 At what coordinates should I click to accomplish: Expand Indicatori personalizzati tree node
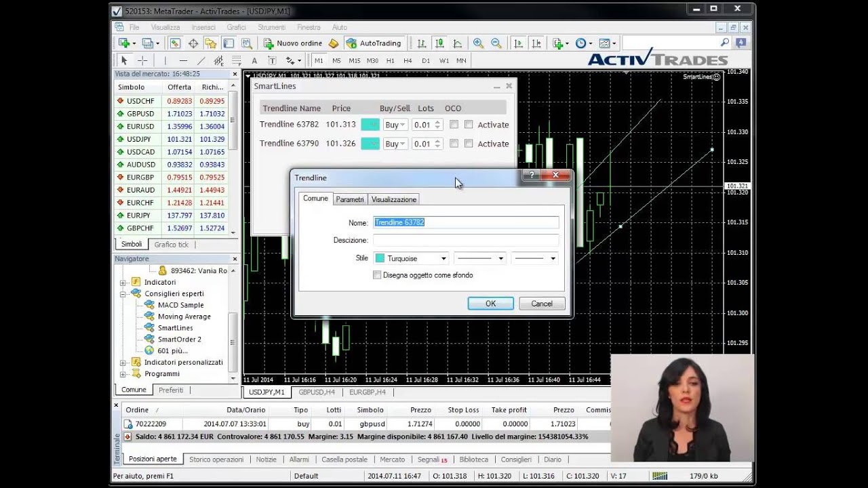123,363
